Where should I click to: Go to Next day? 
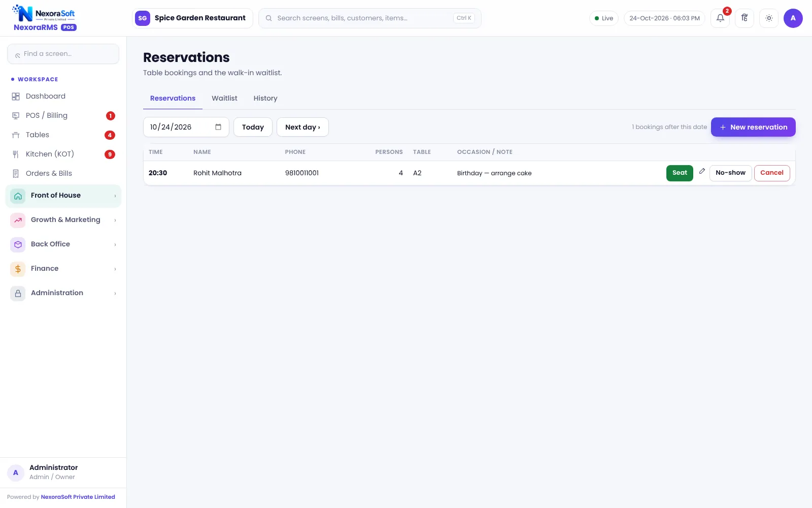click(302, 127)
